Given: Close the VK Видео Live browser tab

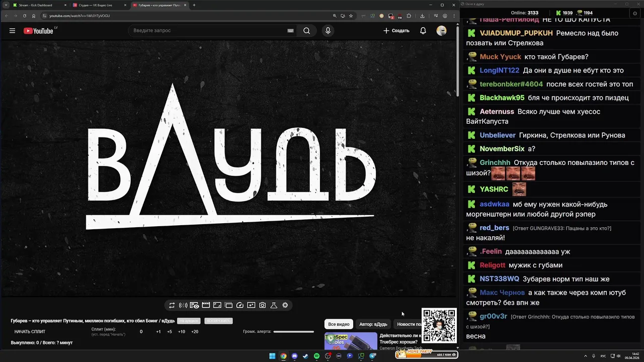Looking at the screenshot, I should (x=125, y=5).
